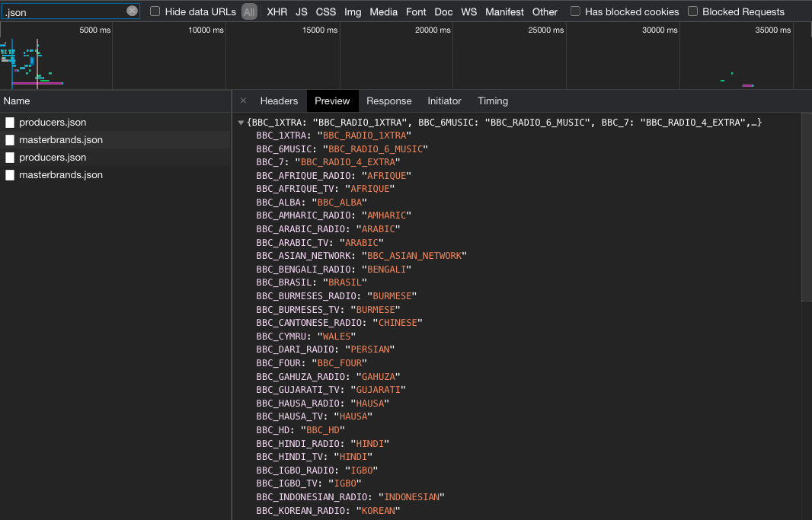Click the BBC_HD property row
Viewport: 812px width, 520px height.
pyautogui.click(x=300, y=430)
